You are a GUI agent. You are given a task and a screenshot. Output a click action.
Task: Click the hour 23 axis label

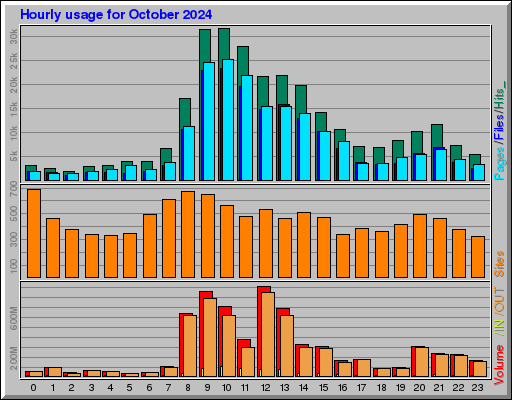tap(477, 388)
